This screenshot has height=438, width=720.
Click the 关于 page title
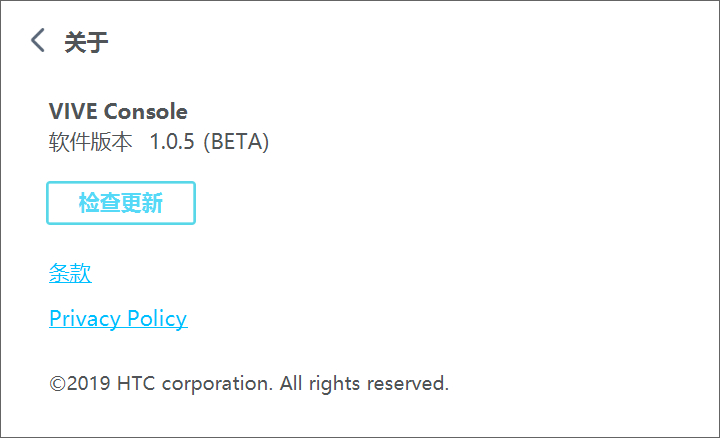click(x=86, y=41)
